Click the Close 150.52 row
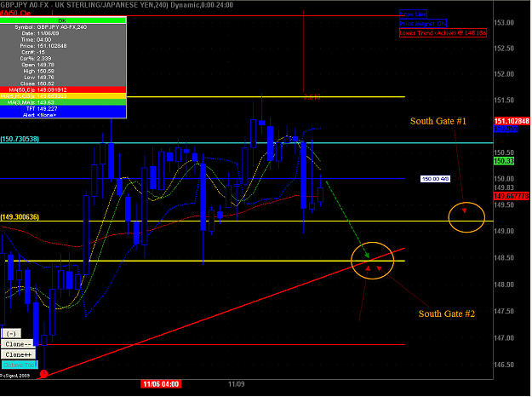 (x=63, y=83)
